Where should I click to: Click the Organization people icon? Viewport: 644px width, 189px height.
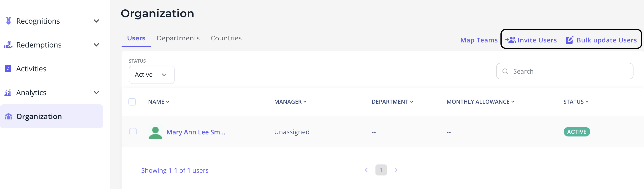(x=8, y=116)
